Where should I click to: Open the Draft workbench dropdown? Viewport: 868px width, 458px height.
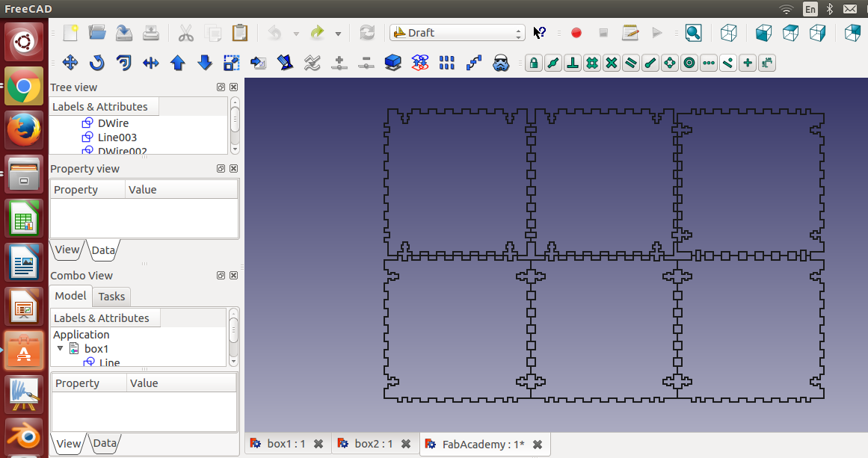pyautogui.click(x=458, y=33)
